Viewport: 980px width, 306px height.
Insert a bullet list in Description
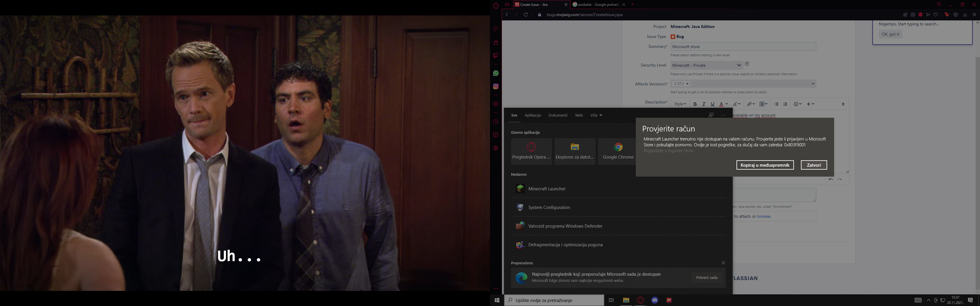tap(776, 104)
